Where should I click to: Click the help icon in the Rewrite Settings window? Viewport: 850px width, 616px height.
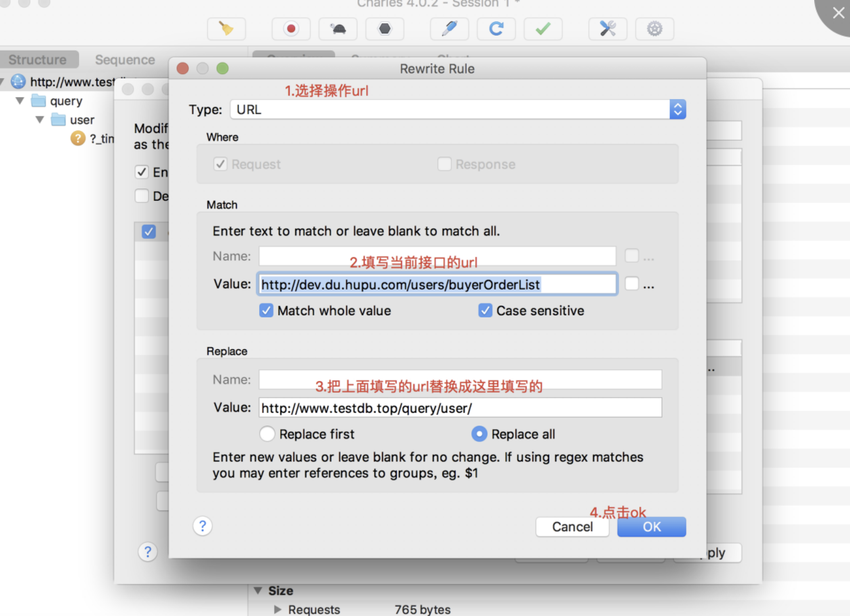[148, 552]
